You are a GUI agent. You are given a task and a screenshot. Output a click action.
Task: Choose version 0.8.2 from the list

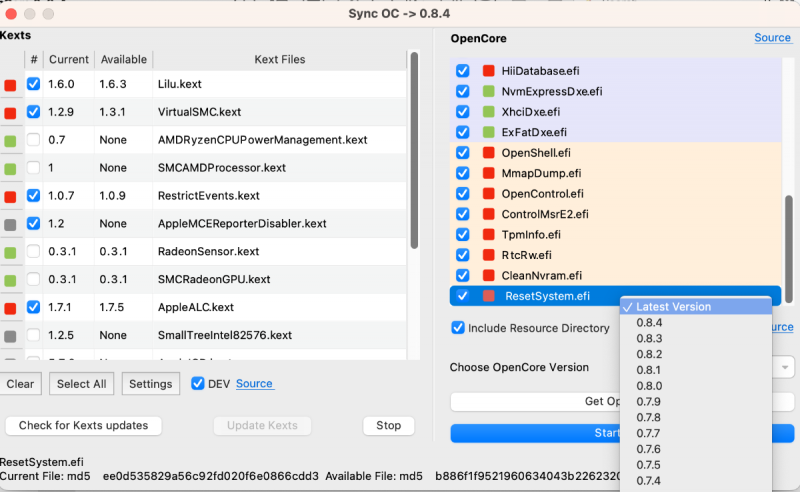pos(649,354)
